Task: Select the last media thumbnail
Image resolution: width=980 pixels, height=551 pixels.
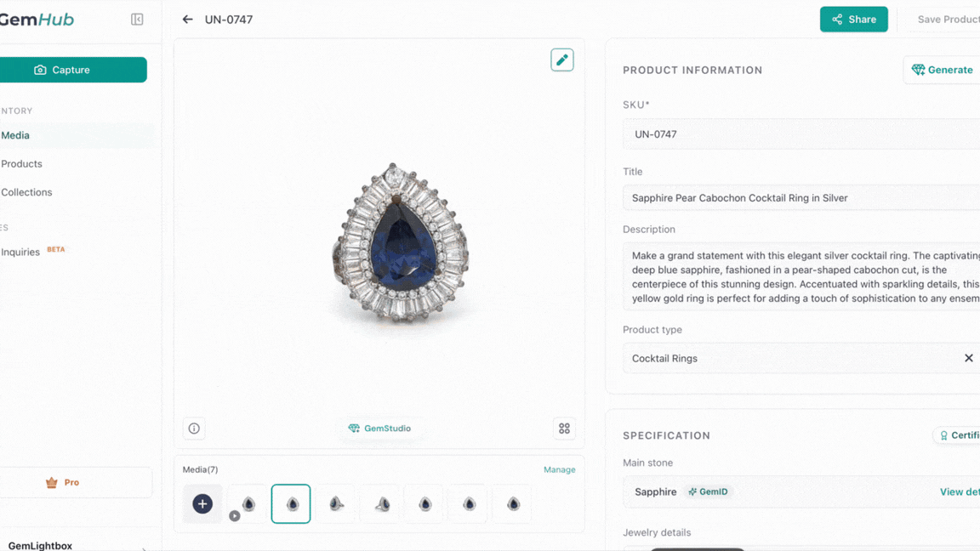Action: (513, 503)
